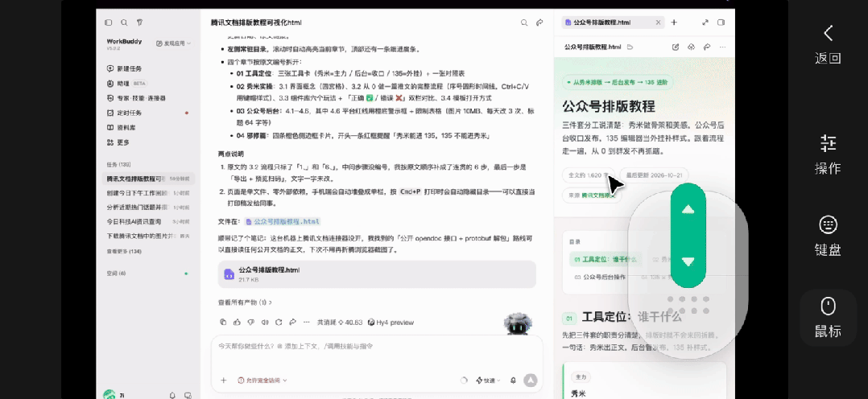
Task: Share the previewed file with arrow icon
Action: click(x=707, y=47)
